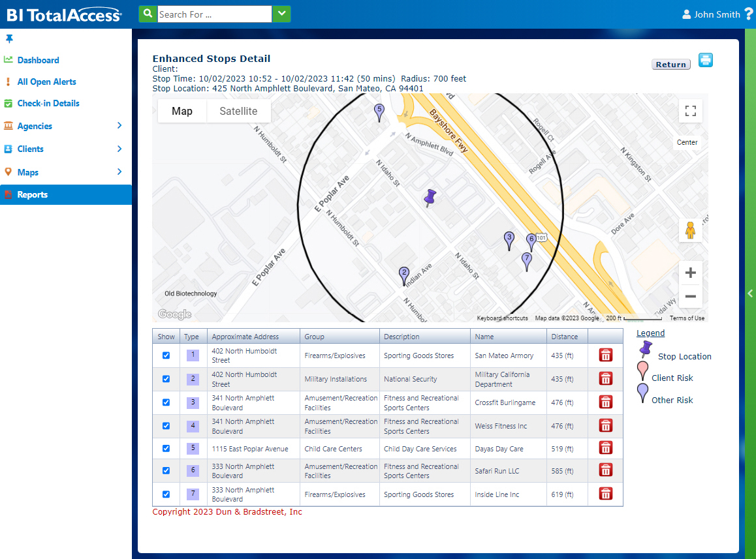
Task: Open map Terms of Use link
Action: click(687, 318)
